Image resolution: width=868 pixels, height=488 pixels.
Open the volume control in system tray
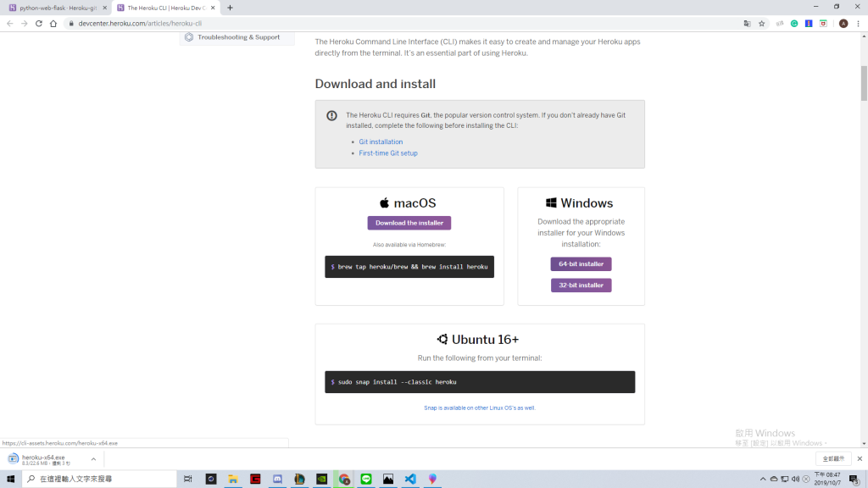pos(795,480)
